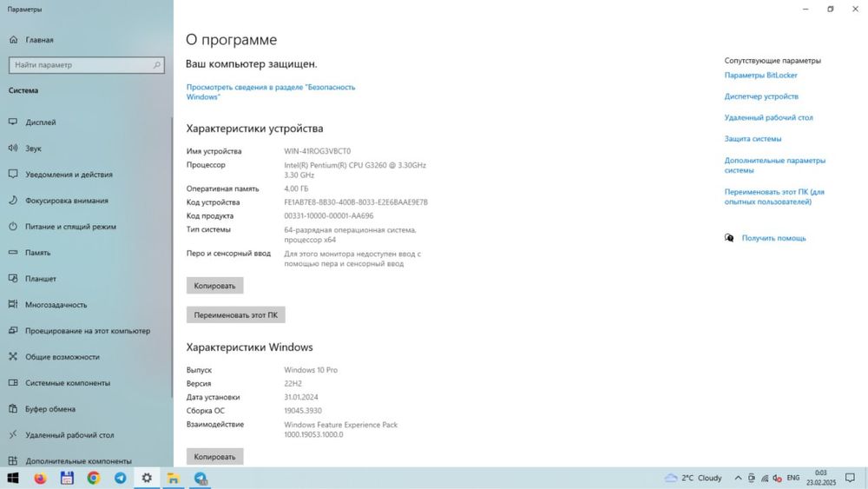Open Дополнительные параметры системы link
This screenshot has width=868, height=489.
pyautogui.click(x=775, y=165)
